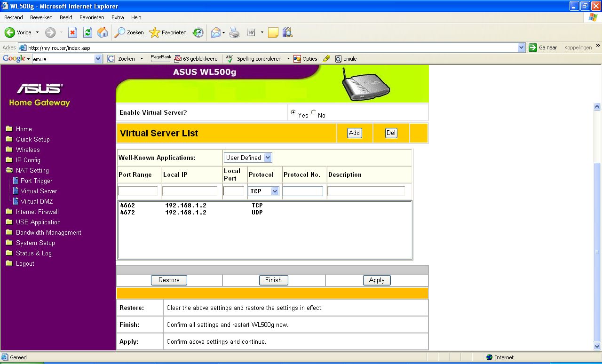This screenshot has width=602, height=364.
Task: Open the Edit with Word dropdown arrow
Action: (x=262, y=32)
